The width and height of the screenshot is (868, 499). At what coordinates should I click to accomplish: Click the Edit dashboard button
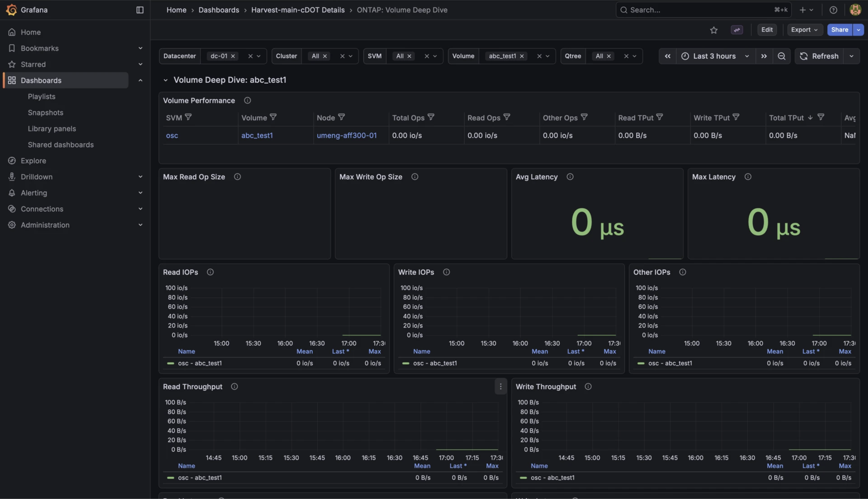(767, 30)
